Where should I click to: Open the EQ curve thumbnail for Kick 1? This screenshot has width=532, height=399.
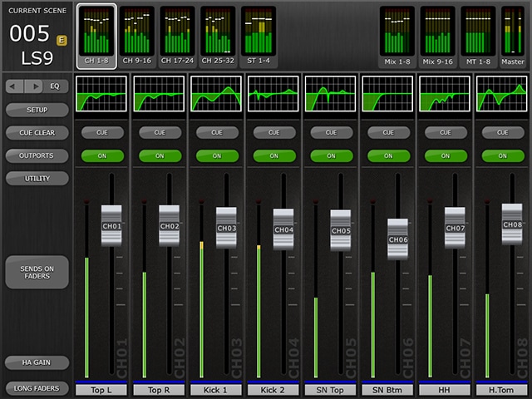coord(217,95)
